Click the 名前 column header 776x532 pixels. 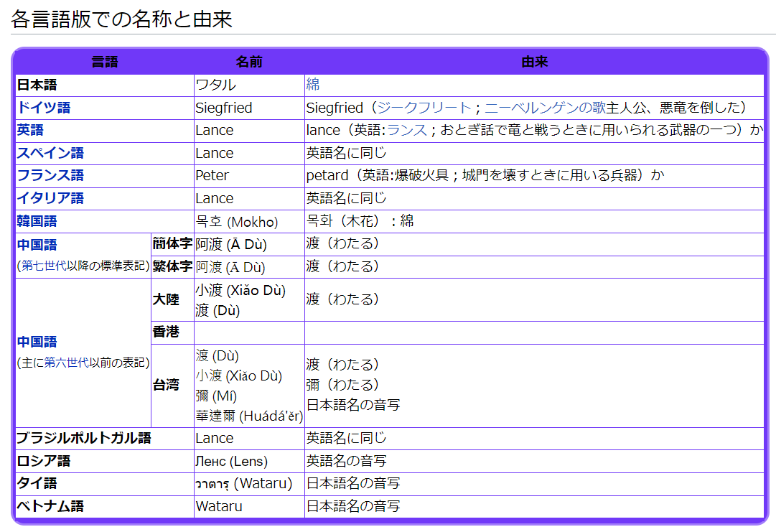(x=249, y=62)
